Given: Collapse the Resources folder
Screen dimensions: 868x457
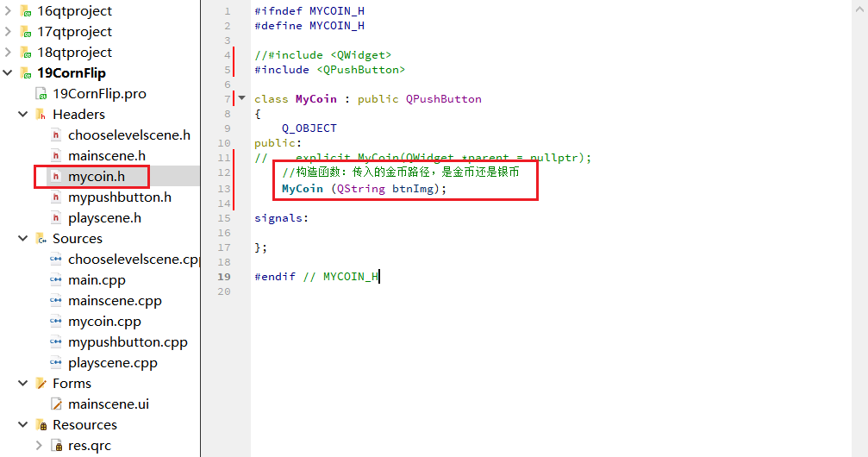Looking at the screenshot, I should click(23, 425).
